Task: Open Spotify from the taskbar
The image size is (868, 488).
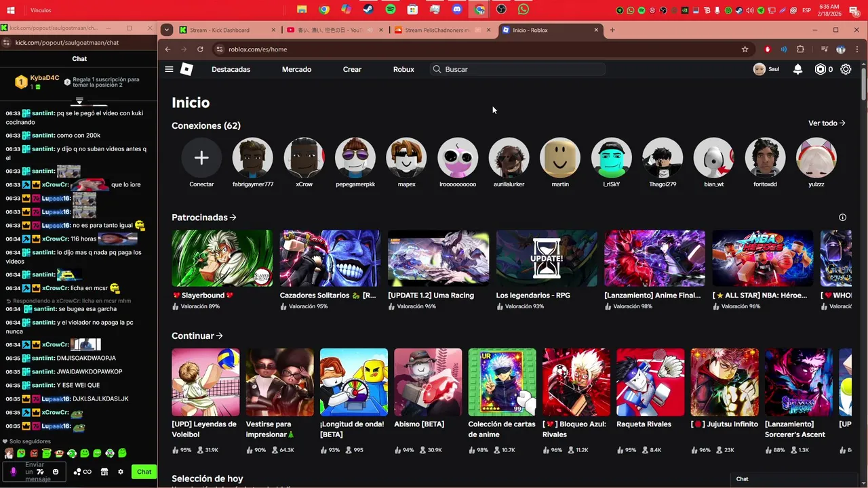Action: [391, 9]
